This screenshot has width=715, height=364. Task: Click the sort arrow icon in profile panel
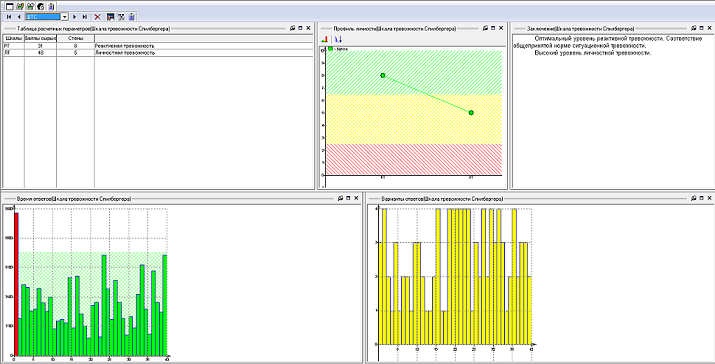tap(338, 40)
